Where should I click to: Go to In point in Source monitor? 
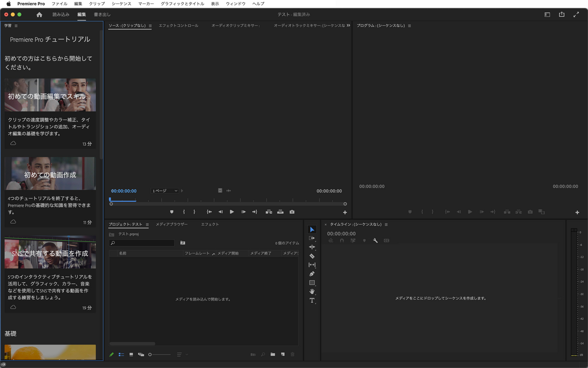209,212
